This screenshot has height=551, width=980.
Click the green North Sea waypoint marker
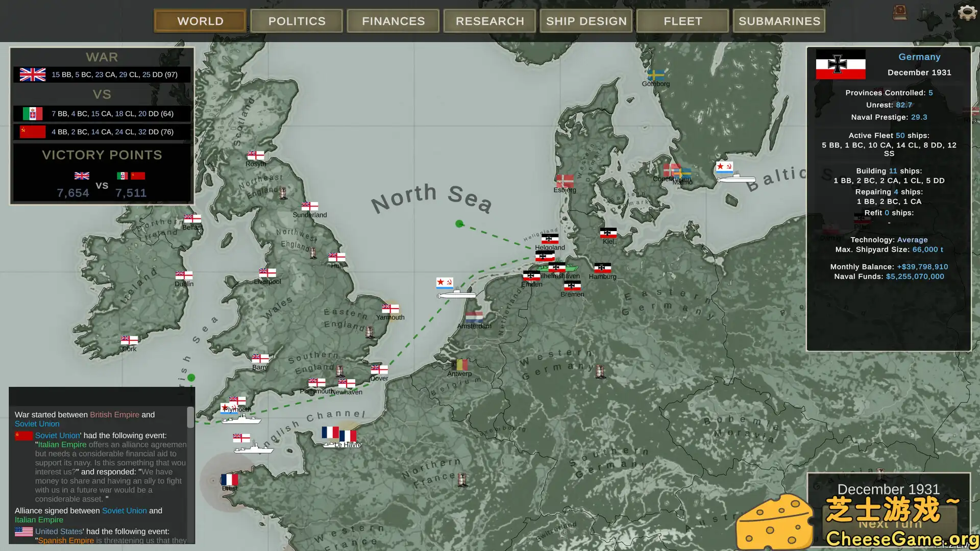click(459, 223)
